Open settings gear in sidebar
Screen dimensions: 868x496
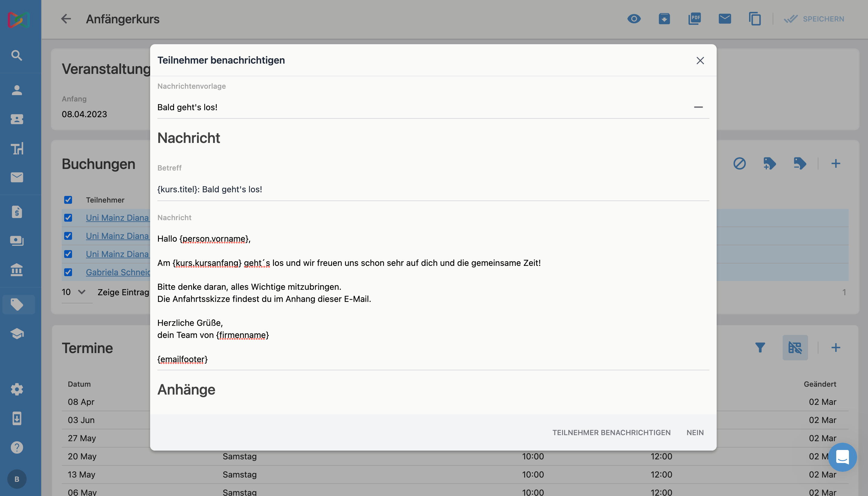click(x=17, y=389)
